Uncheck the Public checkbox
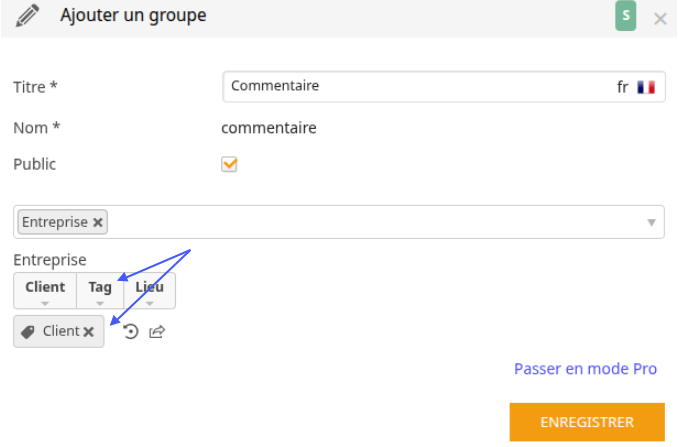Screen dimensions: 679x447 [x=229, y=164]
